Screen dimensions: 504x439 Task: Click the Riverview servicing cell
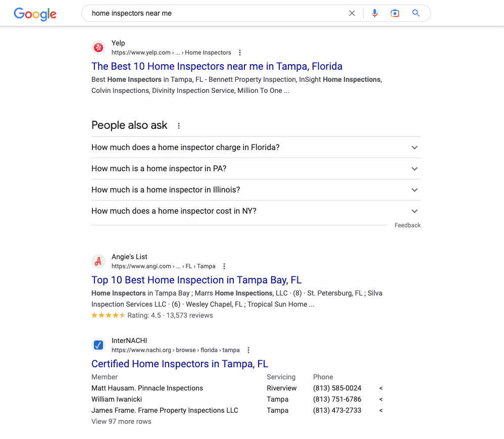coord(282,388)
